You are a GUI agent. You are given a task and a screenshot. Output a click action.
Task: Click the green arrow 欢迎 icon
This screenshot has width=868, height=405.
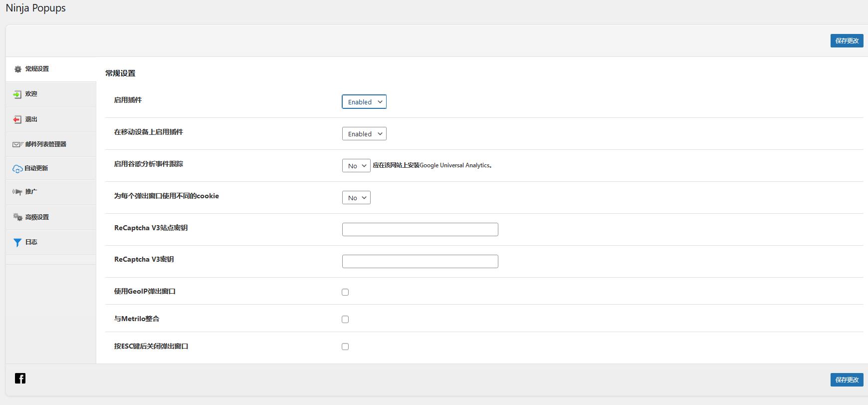pyautogui.click(x=17, y=94)
